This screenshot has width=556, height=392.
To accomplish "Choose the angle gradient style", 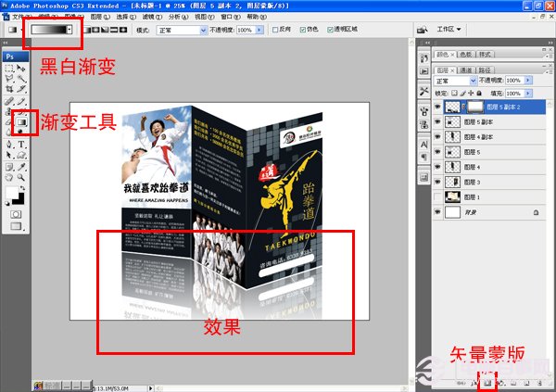I will 105,30.
